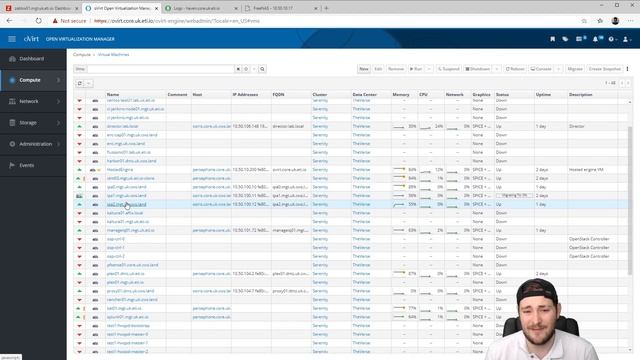Click the Suspend button
Image resolution: width=640 pixels, height=360 pixels.
coord(449,69)
